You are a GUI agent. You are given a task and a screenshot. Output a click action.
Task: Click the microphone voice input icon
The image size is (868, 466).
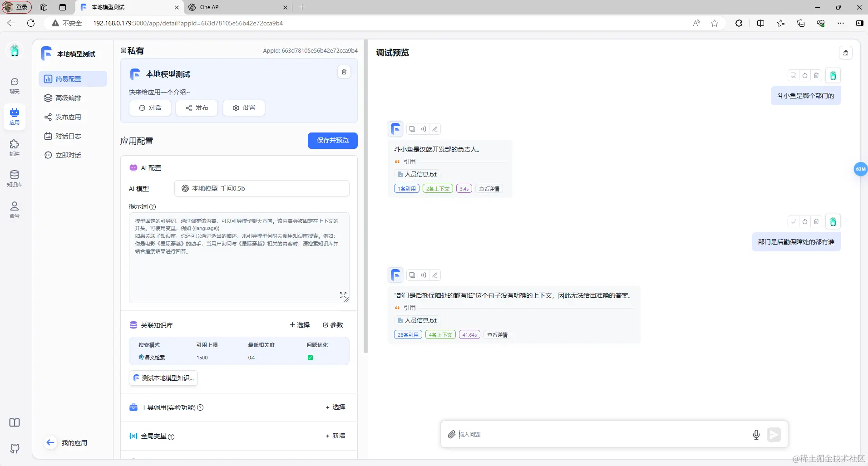pos(756,434)
